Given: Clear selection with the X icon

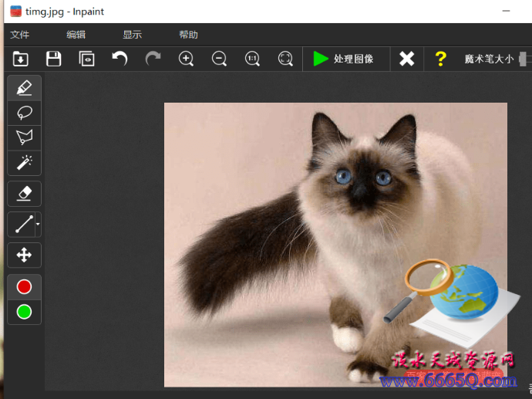Looking at the screenshot, I should pyautogui.click(x=406, y=59).
